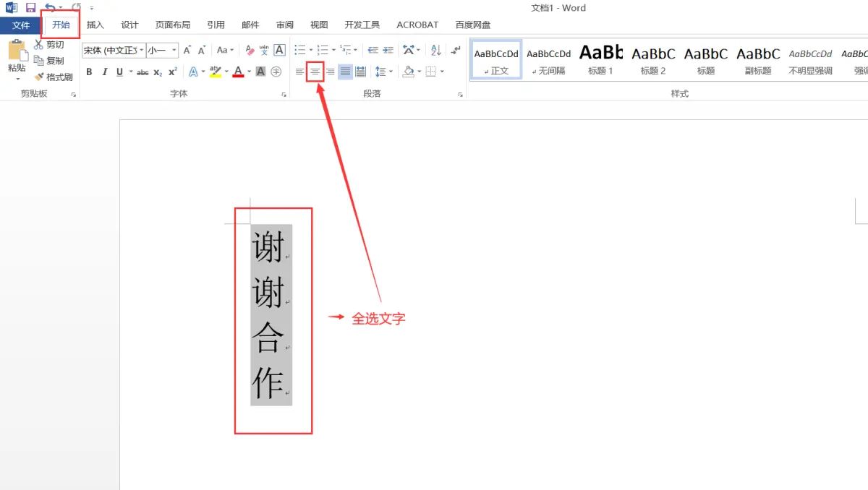Expand the bullet list options dropdown

[x=310, y=50]
